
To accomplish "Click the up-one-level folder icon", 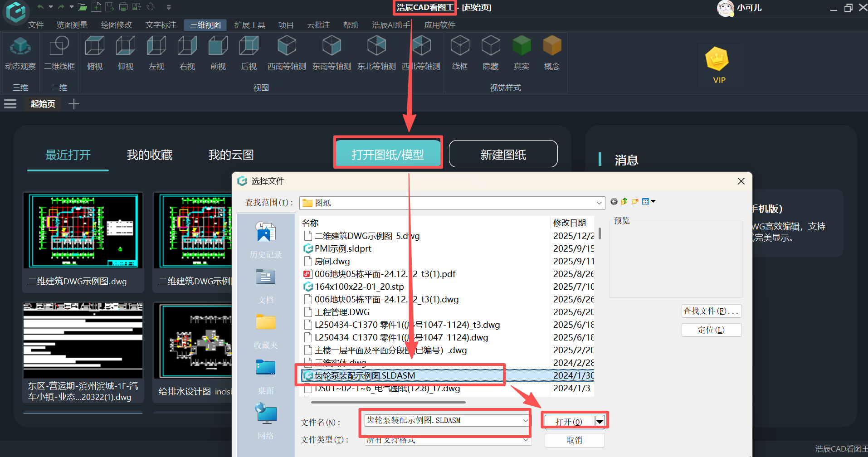I will pos(624,201).
